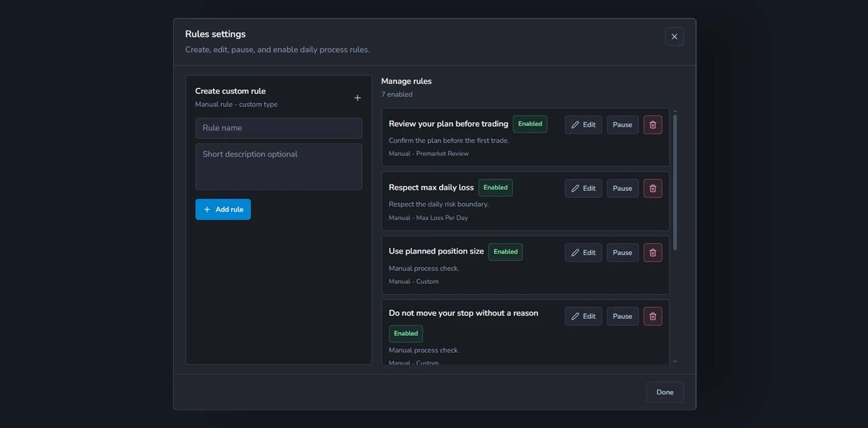This screenshot has height=428, width=868.
Task: Click the 'Respect max daily loss' title
Action: 431,187
